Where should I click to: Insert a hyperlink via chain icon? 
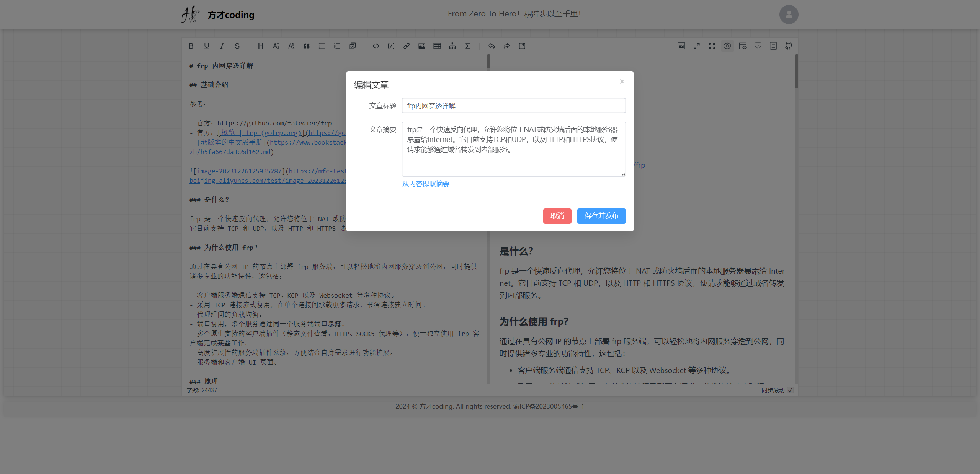coord(407,46)
